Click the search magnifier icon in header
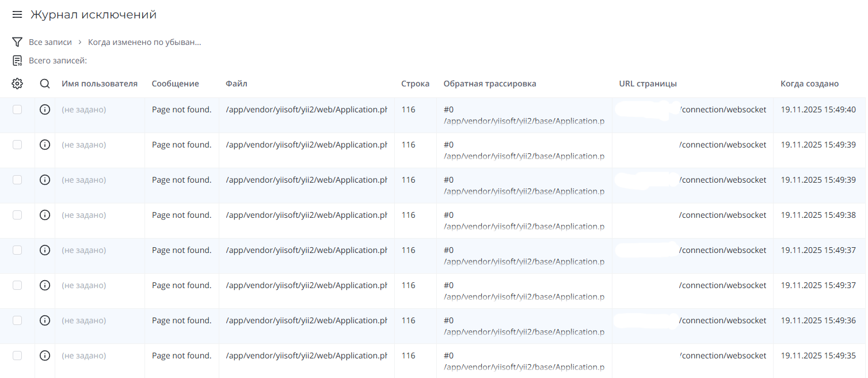This screenshot has width=868, height=378. pos(45,84)
